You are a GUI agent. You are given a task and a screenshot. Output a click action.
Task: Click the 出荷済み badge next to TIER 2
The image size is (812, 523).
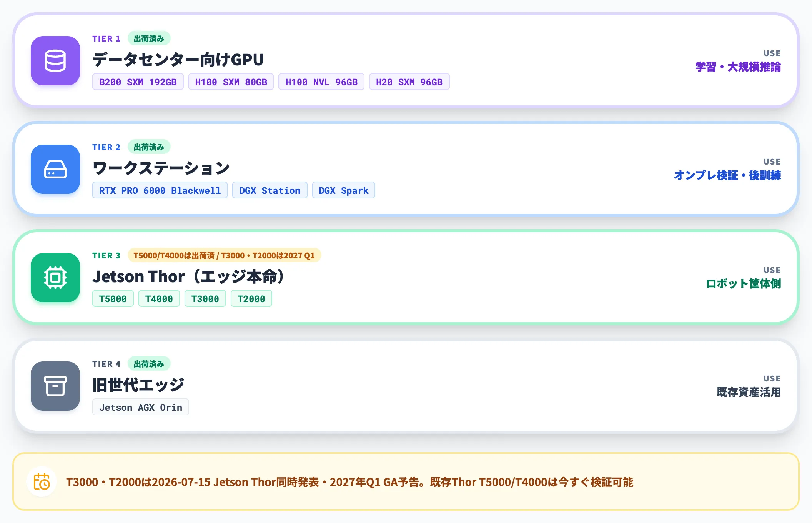tap(149, 147)
